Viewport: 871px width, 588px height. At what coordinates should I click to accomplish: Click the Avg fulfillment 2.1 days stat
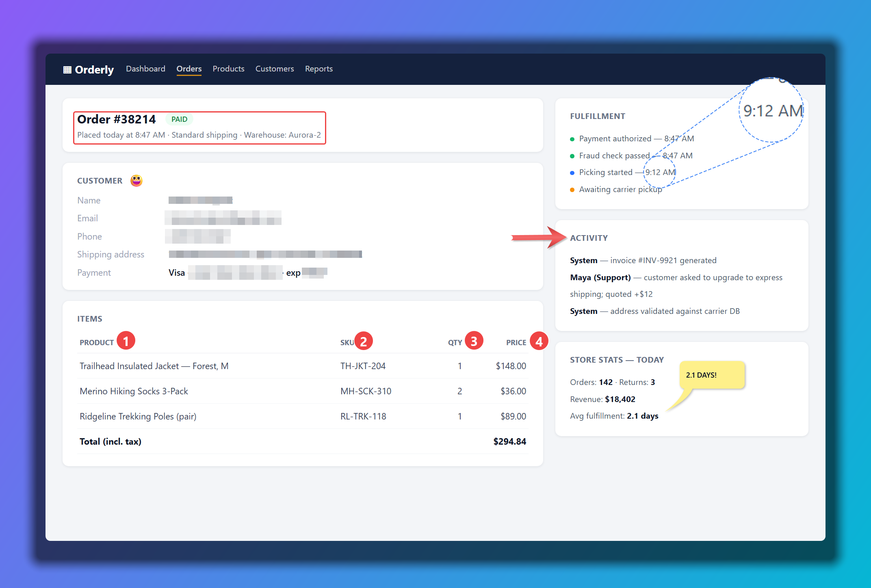[x=614, y=416]
